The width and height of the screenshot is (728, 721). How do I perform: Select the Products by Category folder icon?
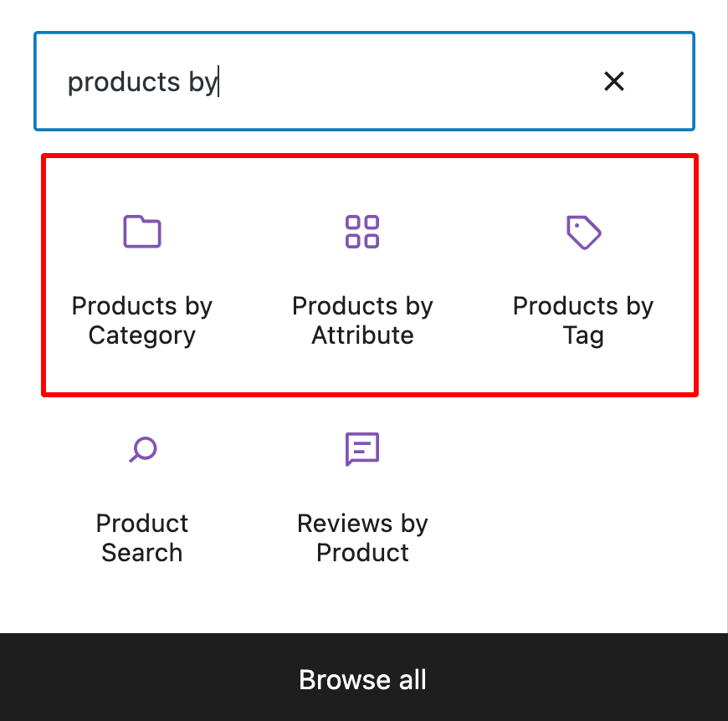[x=141, y=232]
